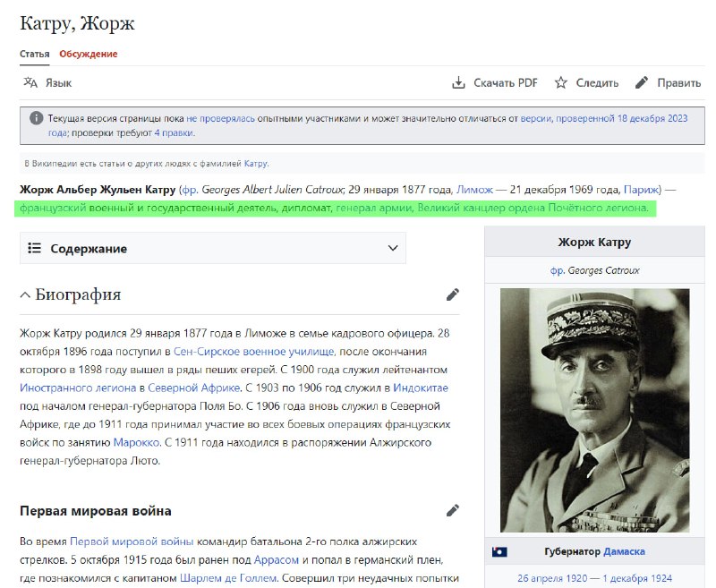Edit the Первая мировая война section with the pencil icon
This screenshot has height=588, width=716.
pos(453,510)
